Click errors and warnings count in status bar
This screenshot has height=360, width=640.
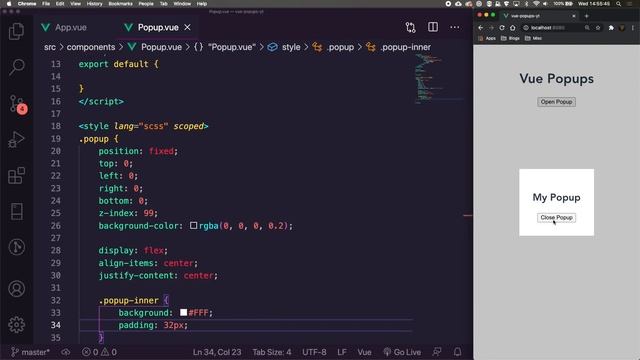99,352
